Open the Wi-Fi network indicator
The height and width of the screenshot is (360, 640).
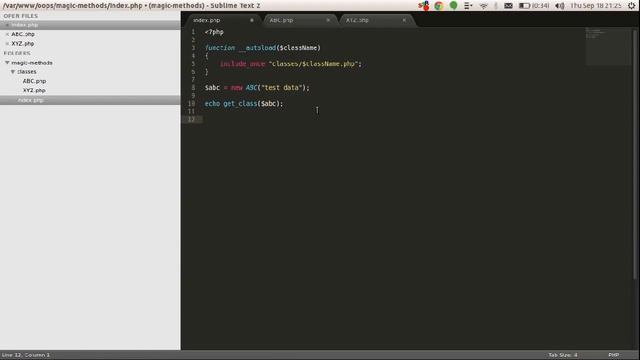(484, 6)
